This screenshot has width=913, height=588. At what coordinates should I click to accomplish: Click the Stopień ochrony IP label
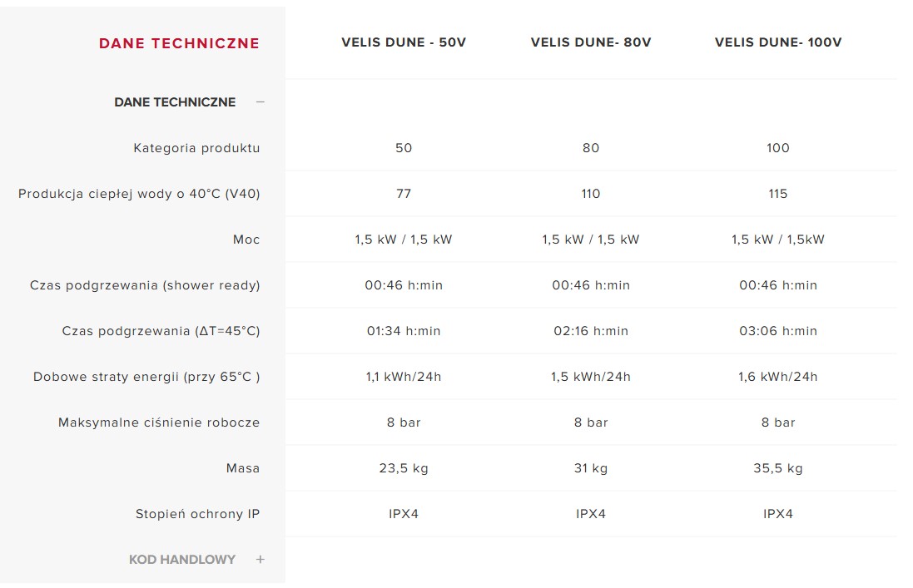click(198, 514)
